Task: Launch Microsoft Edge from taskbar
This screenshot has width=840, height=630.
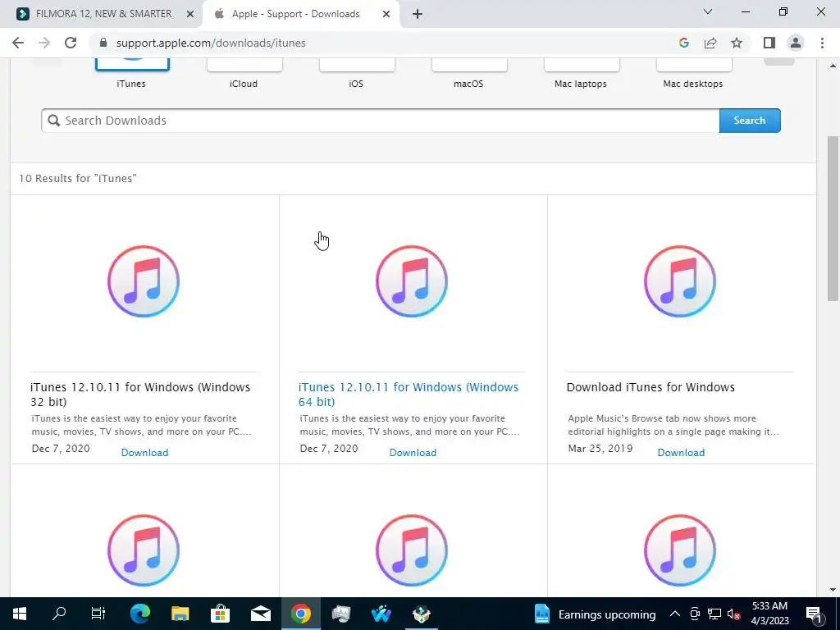Action: 139,614
